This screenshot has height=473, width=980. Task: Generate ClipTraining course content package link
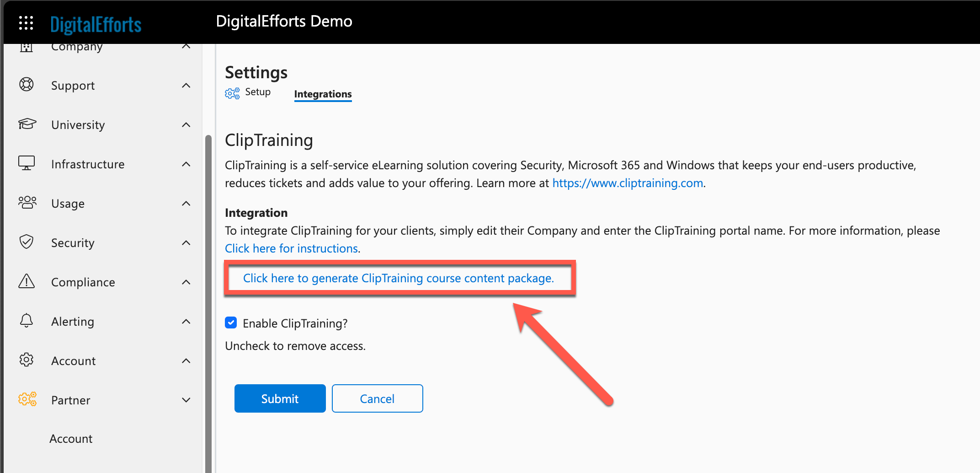[399, 278]
